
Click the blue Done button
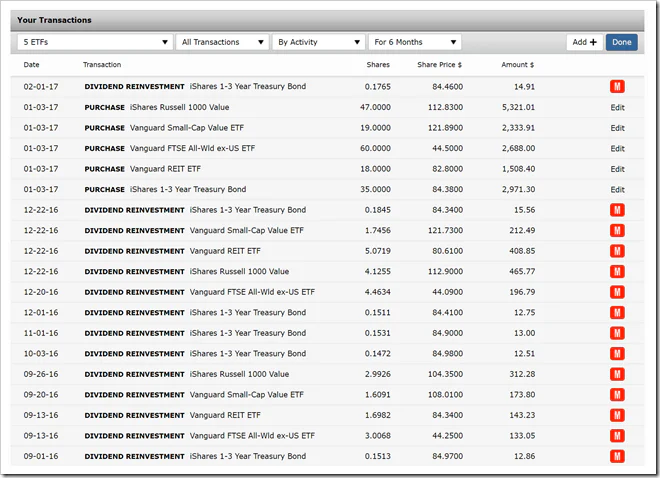pos(622,42)
